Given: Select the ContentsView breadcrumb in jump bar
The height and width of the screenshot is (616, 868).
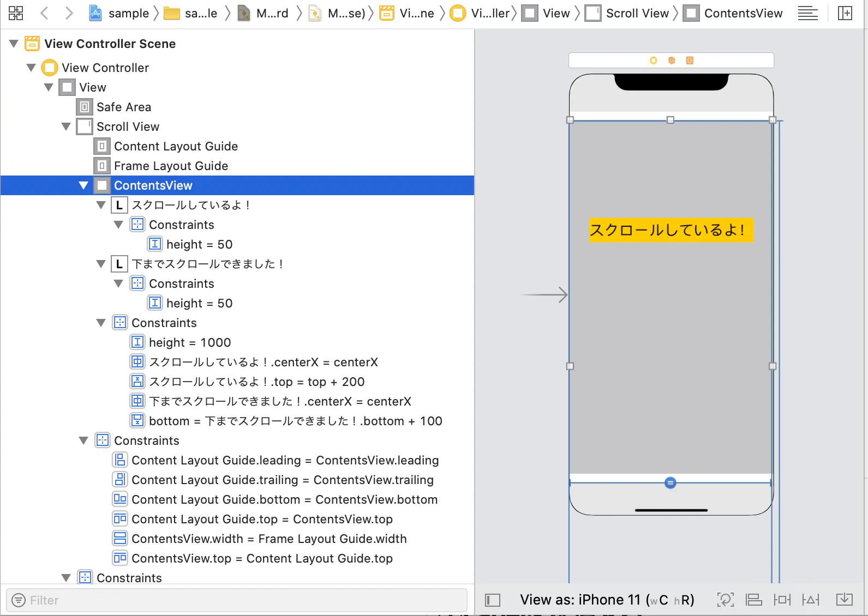Looking at the screenshot, I should click(x=733, y=13).
